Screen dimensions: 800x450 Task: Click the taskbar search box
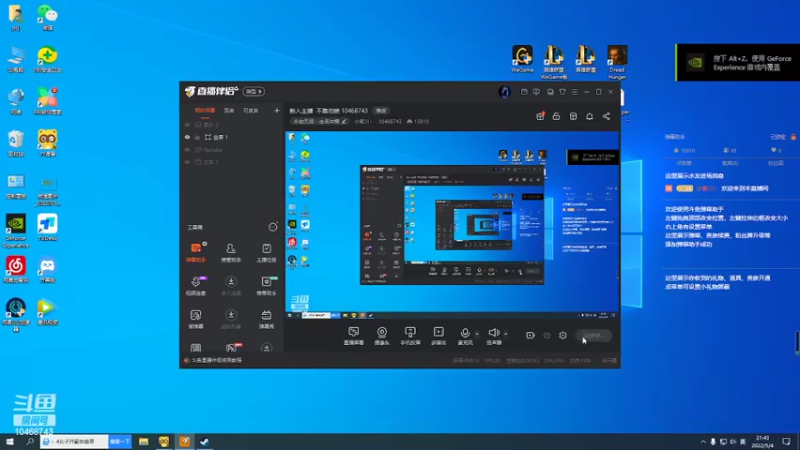pyautogui.click(x=74, y=441)
